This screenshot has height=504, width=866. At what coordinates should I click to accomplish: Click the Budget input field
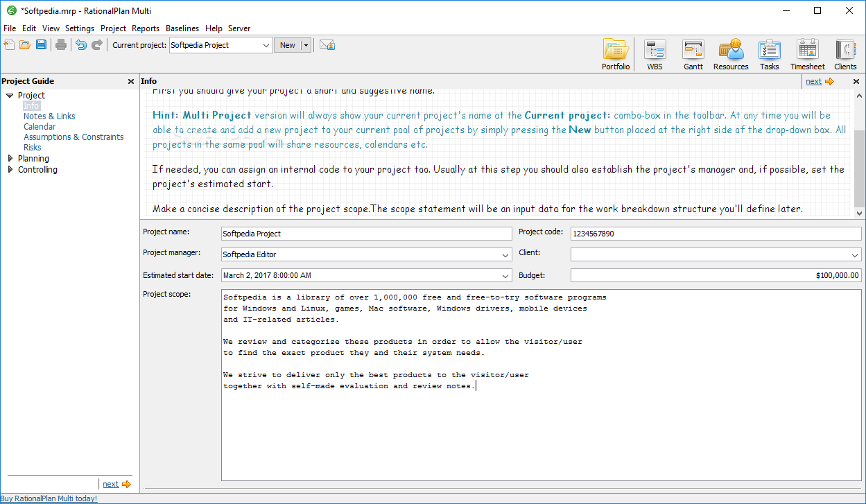(x=716, y=275)
